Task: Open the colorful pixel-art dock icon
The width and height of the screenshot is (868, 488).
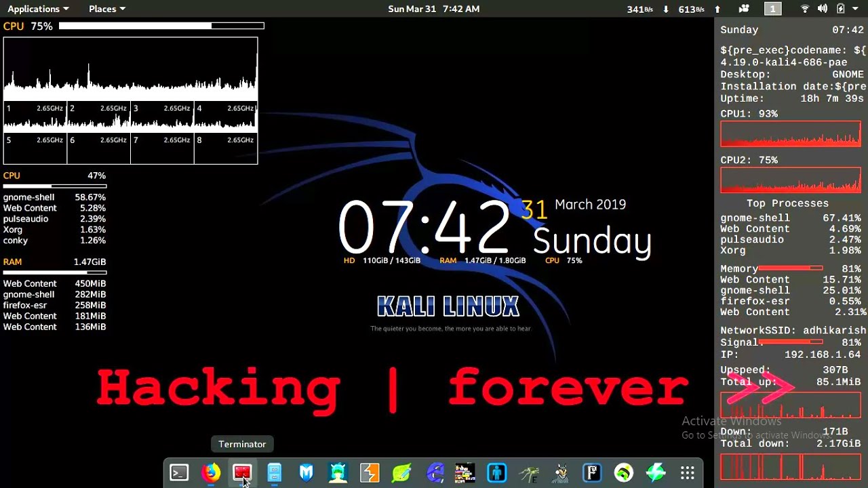Action: tap(465, 472)
